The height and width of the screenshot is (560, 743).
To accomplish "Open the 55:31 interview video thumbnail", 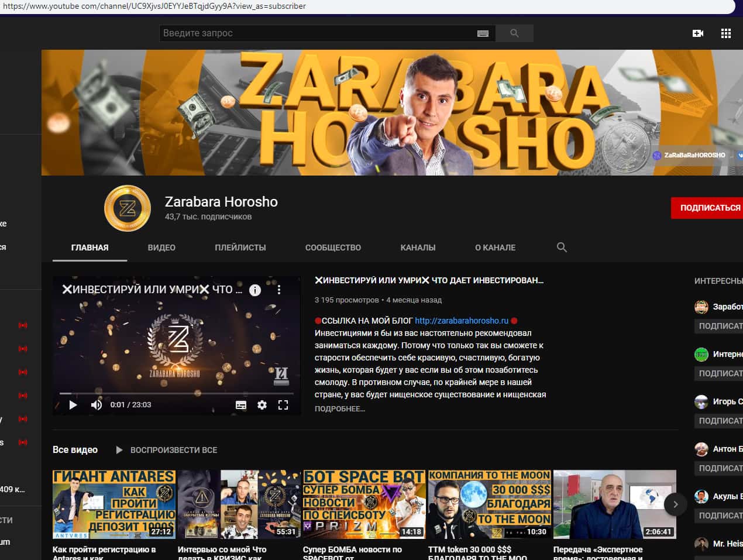I will tap(239, 504).
